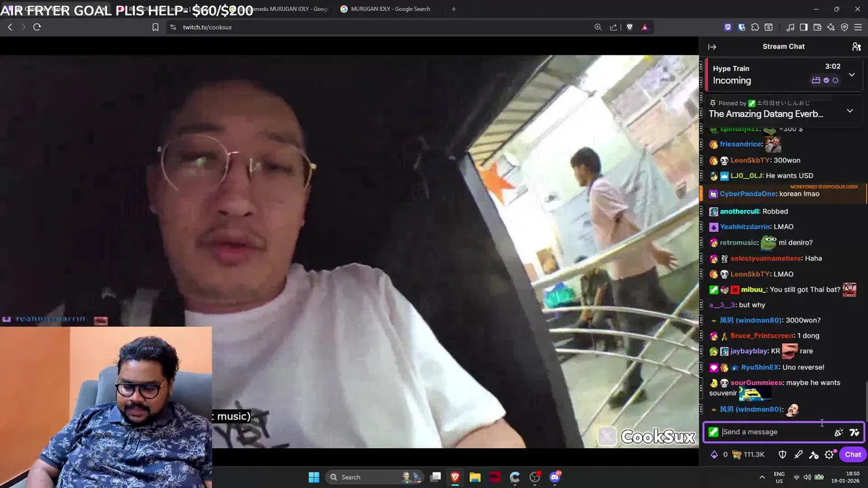Click chat message text 'He wants USD'
The width and height of the screenshot is (868, 488).
789,176
